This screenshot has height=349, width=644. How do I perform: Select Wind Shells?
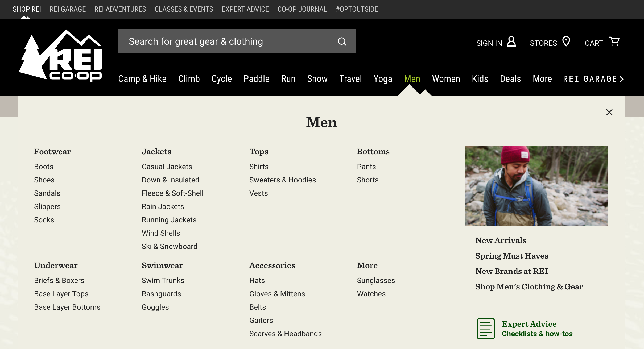point(161,233)
